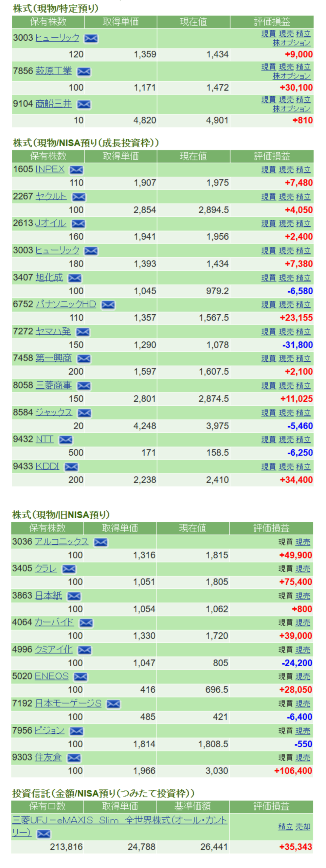Click the envelope icon under eMAXIS Slim fund
The height and width of the screenshot is (868, 326).
click(x=43, y=834)
